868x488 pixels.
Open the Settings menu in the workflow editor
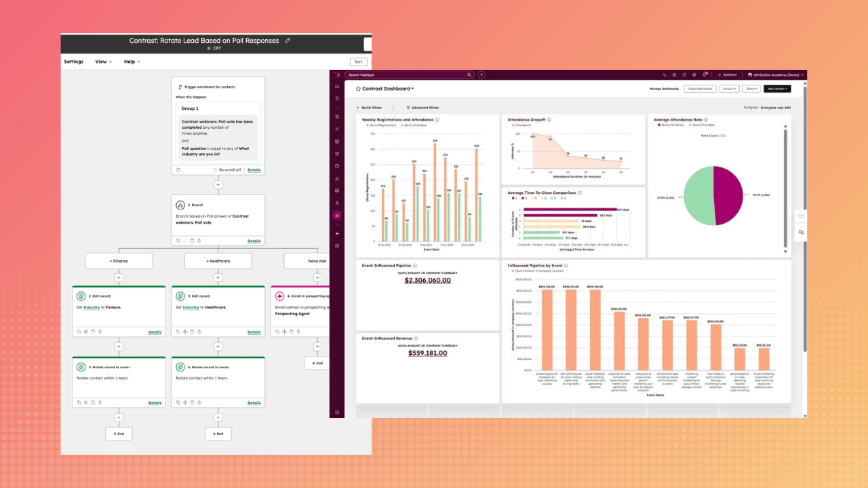click(x=73, y=62)
